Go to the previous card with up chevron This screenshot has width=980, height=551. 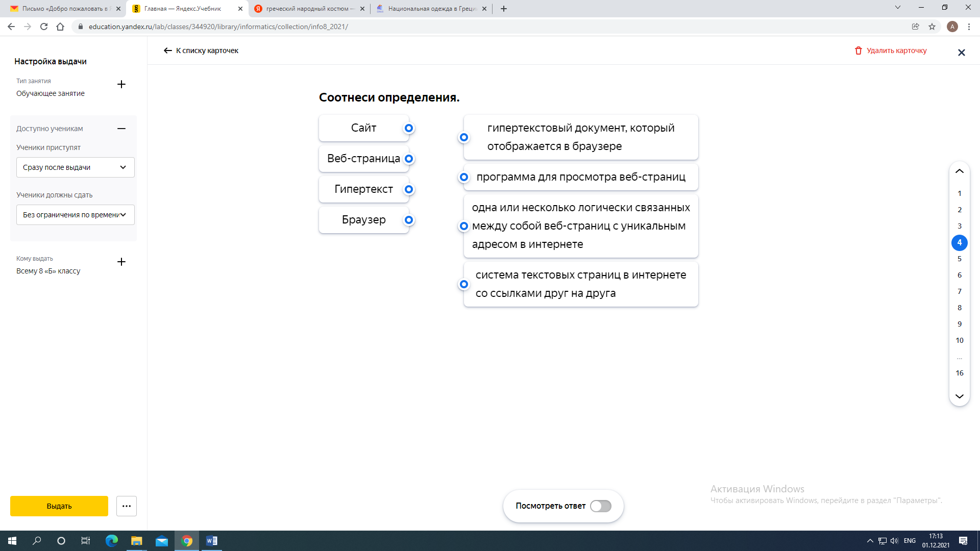pos(960,171)
